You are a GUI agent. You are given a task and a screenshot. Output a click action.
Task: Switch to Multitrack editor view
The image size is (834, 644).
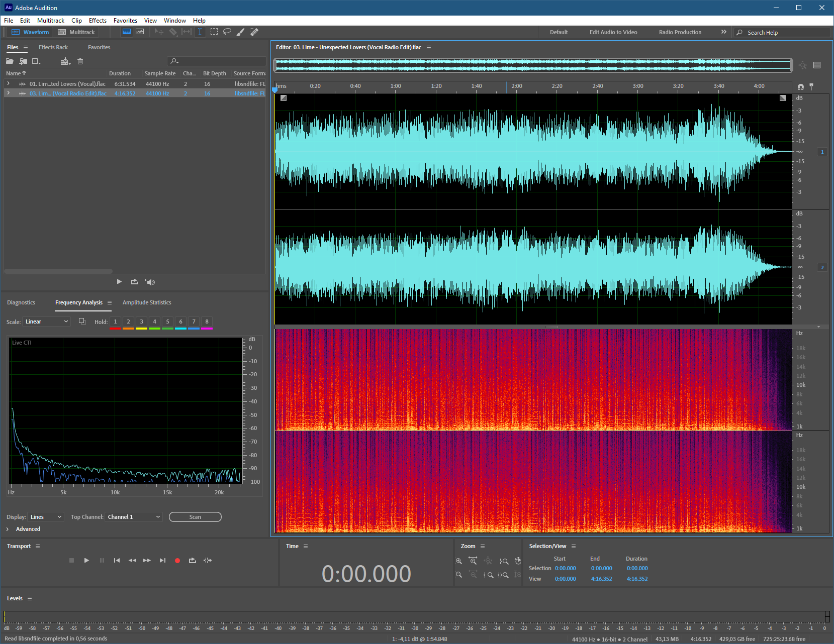76,32
